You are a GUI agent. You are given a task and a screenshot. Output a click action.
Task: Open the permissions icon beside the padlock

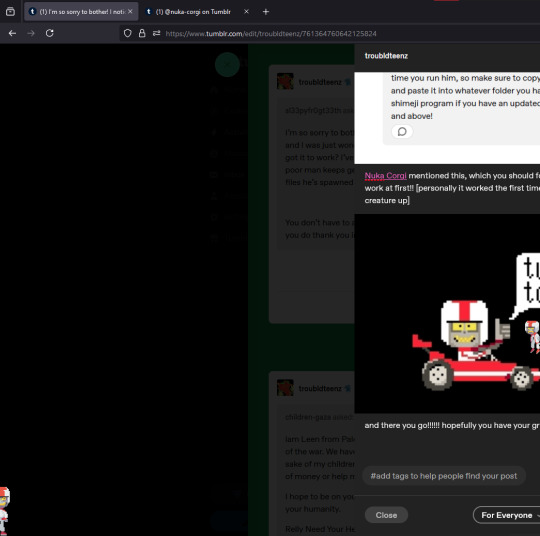157,33
